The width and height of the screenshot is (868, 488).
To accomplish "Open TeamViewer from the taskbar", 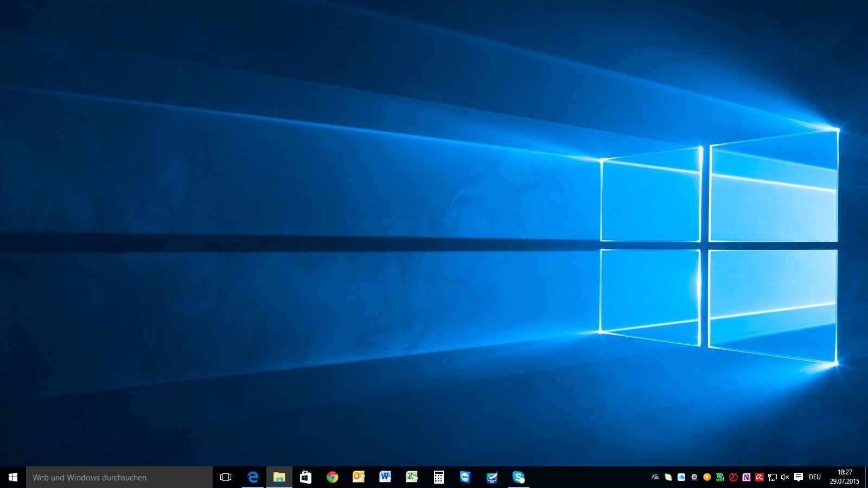I will [x=465, y=477].
